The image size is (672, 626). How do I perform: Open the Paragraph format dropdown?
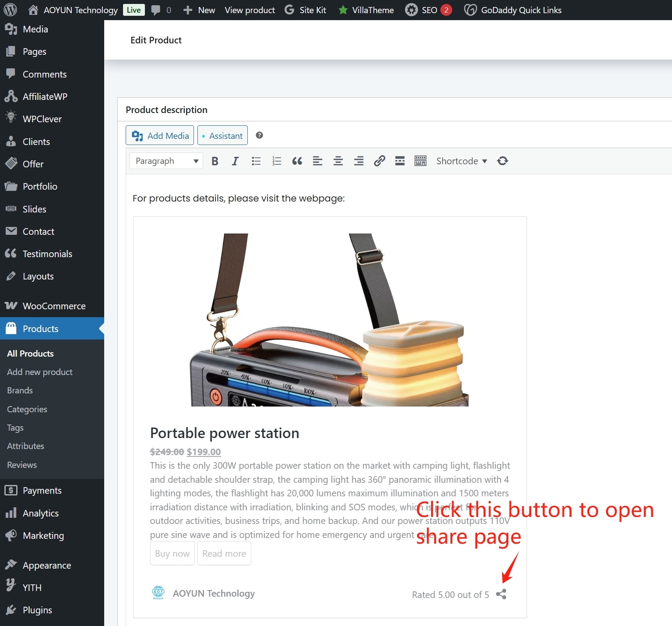click(166, 161)
